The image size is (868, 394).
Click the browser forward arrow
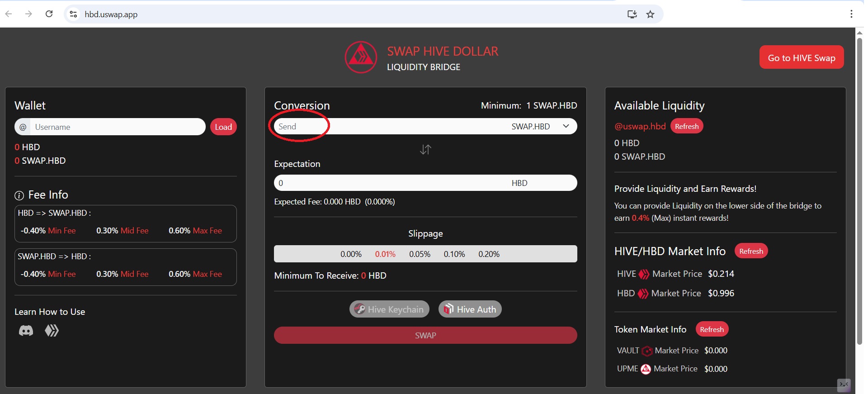click(28, 14)
